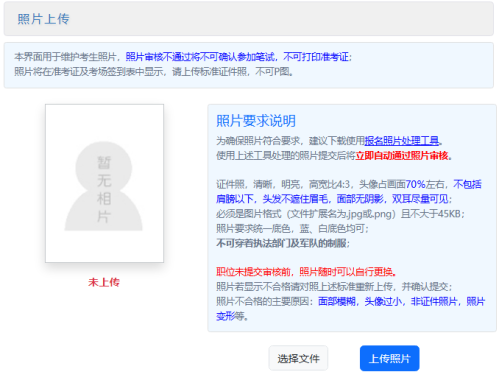Click the blue 头发不遮住眉毛 requirement text
The height and width of the screenshot is (383, 499).
295,199
